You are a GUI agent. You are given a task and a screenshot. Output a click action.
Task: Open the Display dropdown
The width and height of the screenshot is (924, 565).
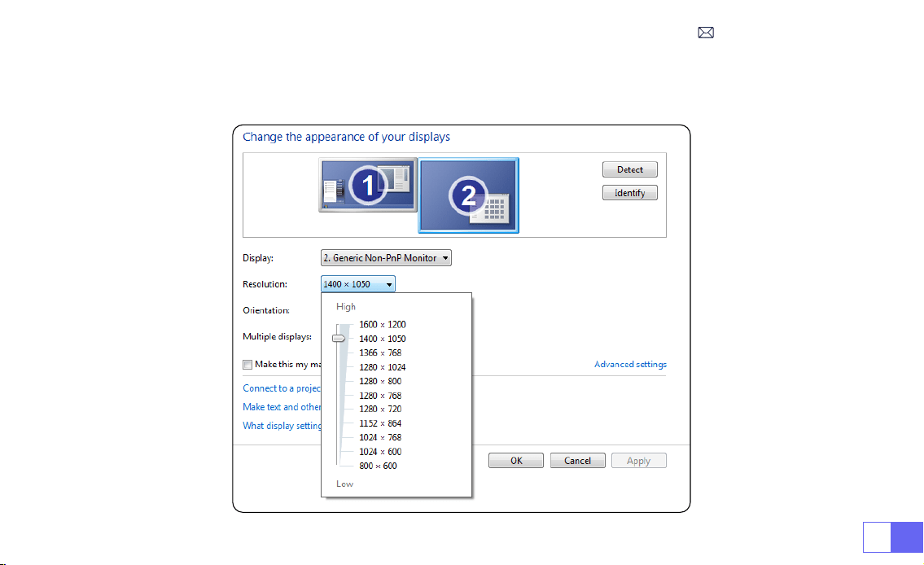(x=386, y=258)
